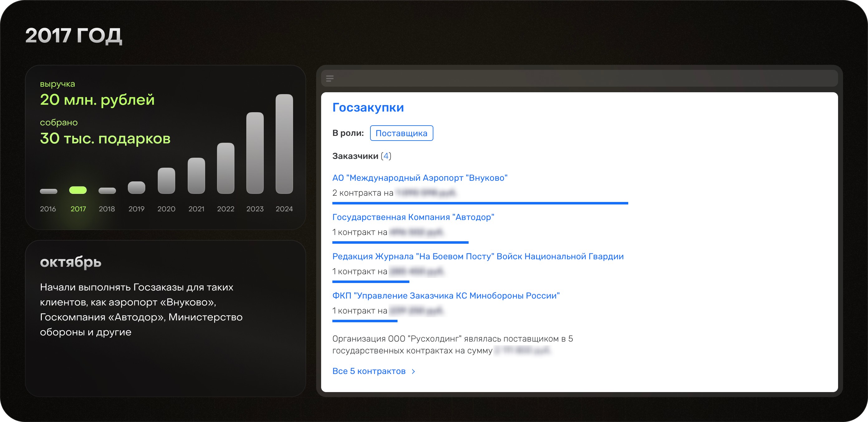Click the 2020 year label
The width and height of the screenshot is (868, 422).
(166, 209)
